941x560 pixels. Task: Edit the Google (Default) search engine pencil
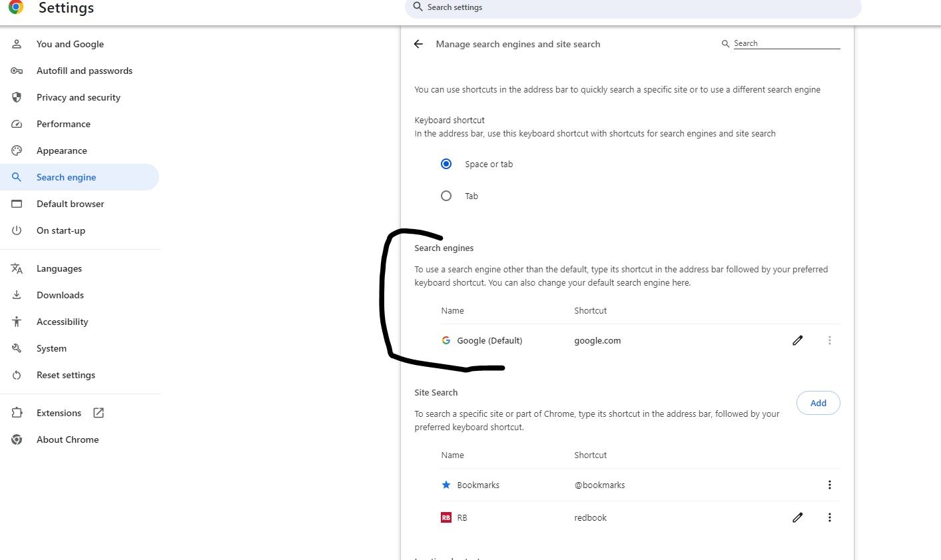pyautogui.click(x=798, y=340)
